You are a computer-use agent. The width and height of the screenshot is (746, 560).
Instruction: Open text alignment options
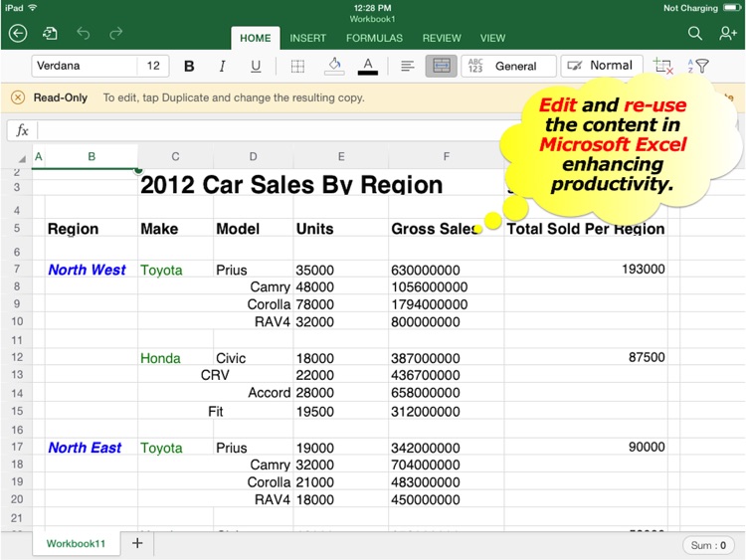407,66
